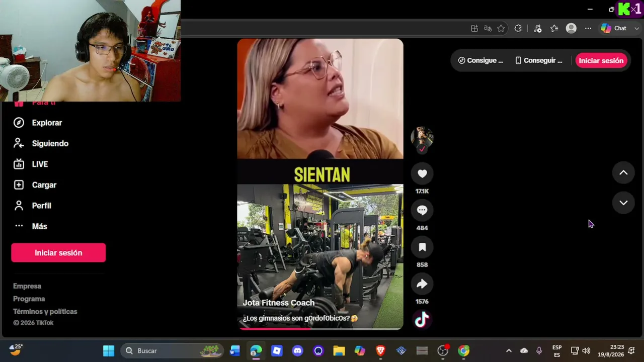Bookmark the video using the save icon
Image resolution: width=644 pixels, height=362 pixels.
(x=422, y=247)
